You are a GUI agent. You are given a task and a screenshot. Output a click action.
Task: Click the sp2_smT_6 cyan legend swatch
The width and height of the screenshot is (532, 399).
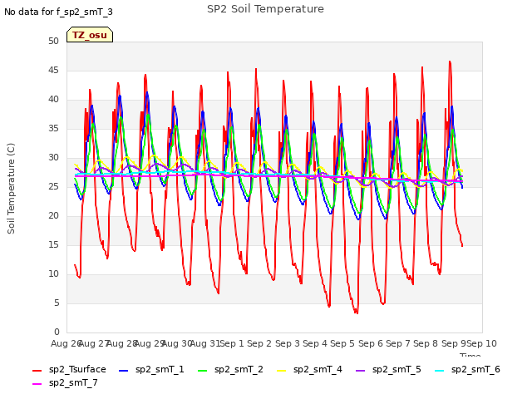(x=440, y=371)
